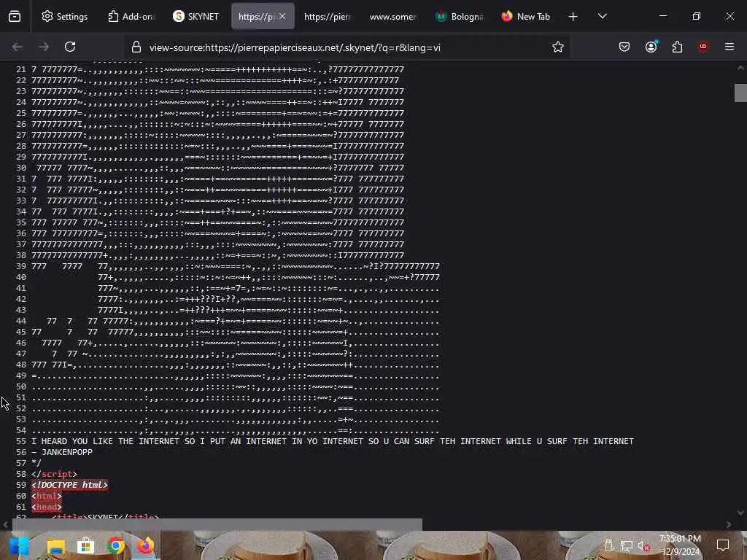Viewport: 747px width, 560px height.
Task: Switch to the Bologna tab
Action: coord(460,17)
